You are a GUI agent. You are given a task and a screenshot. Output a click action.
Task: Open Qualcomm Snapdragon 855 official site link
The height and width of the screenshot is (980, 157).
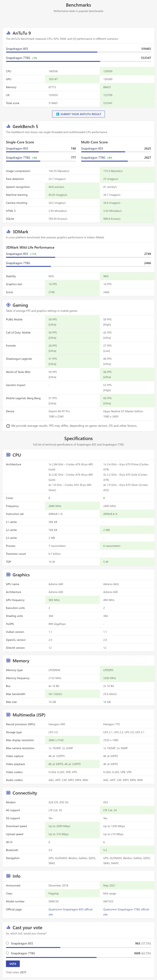click(x=70, y=912)
